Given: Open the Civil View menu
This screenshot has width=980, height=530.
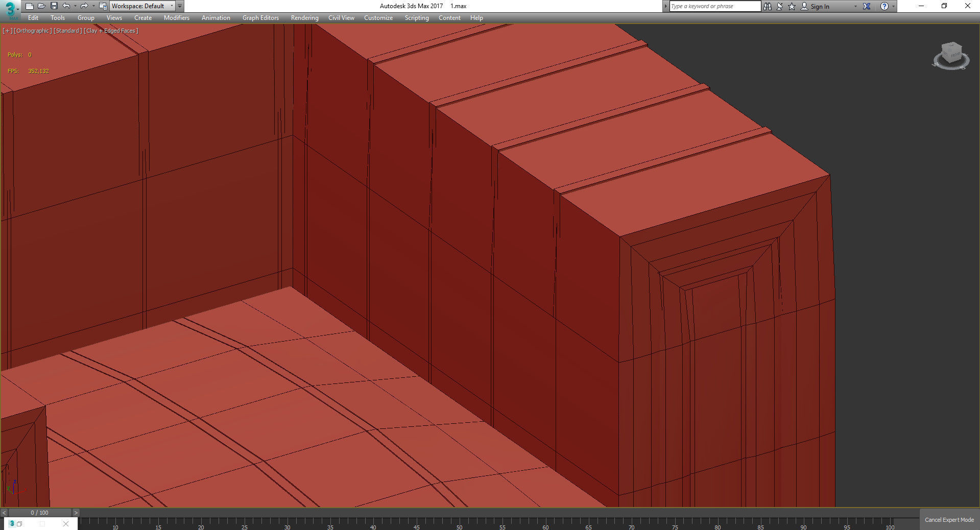Looking at the screenshot, I should point(341,18).
